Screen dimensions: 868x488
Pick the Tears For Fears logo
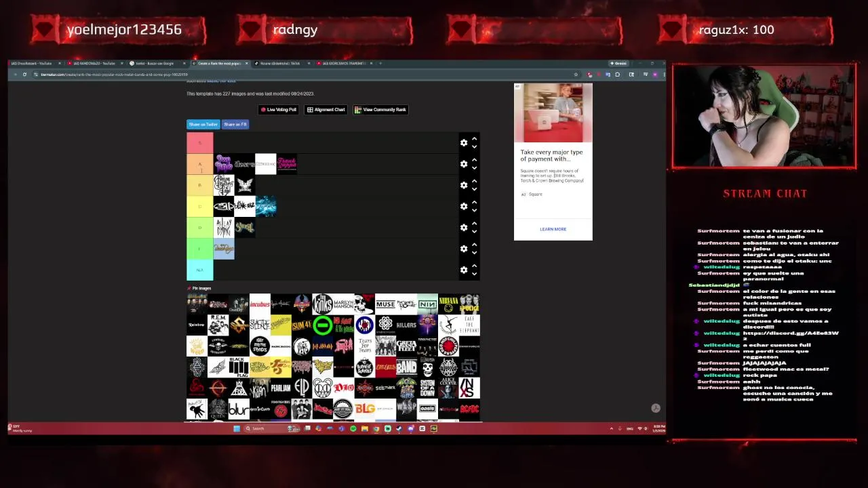click(365, 346)
